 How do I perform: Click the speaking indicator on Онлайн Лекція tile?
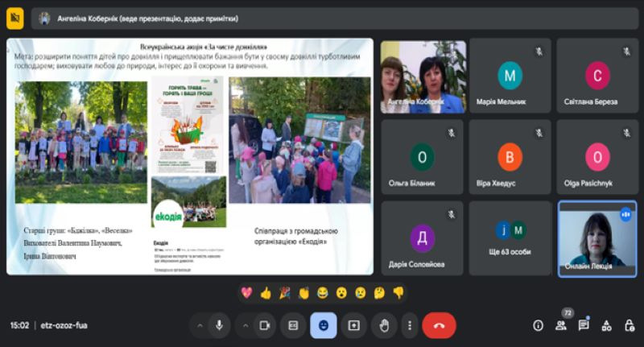[x=625, y=215]
